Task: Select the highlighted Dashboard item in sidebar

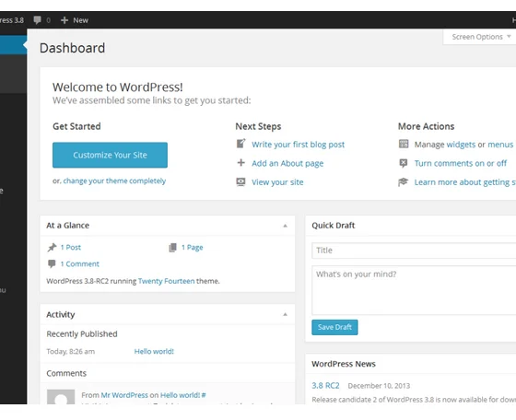Action: tap(13, 45)
